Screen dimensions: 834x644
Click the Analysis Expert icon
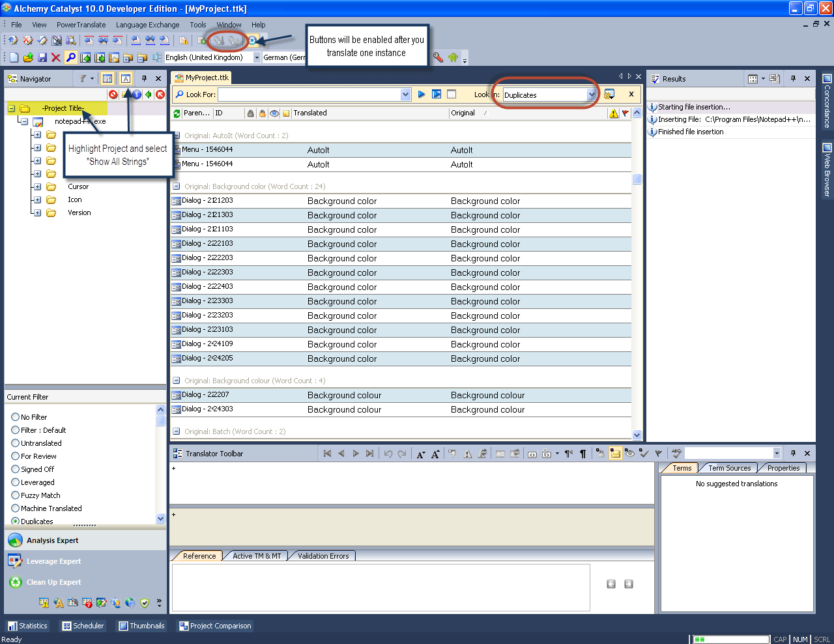[16, 540]
